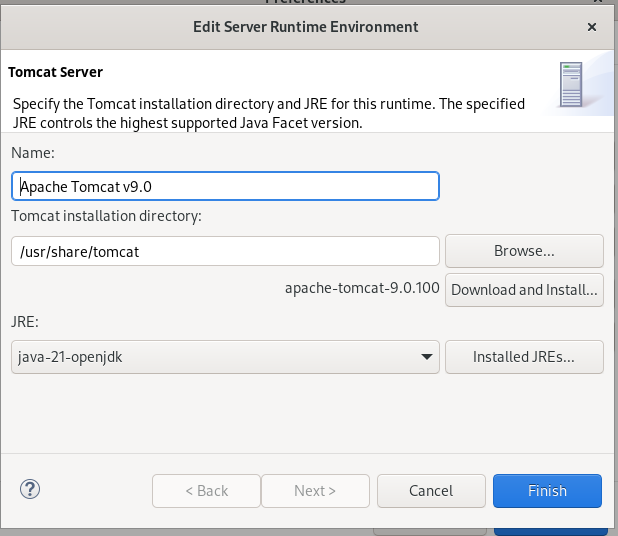Screen dimensions: 618x536
Task: Click Download and Install button
Action: pyautogui.click(x=524, y=290)
